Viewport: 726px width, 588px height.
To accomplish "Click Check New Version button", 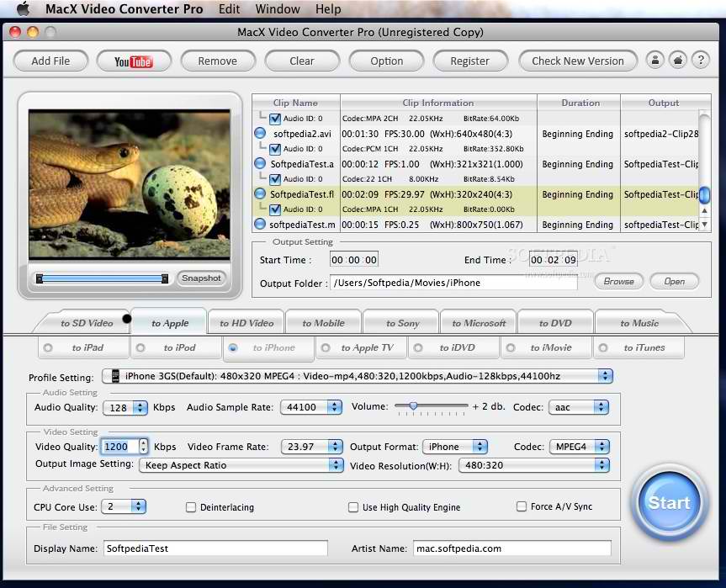I will pyautogui.click(x=578, y=61).
